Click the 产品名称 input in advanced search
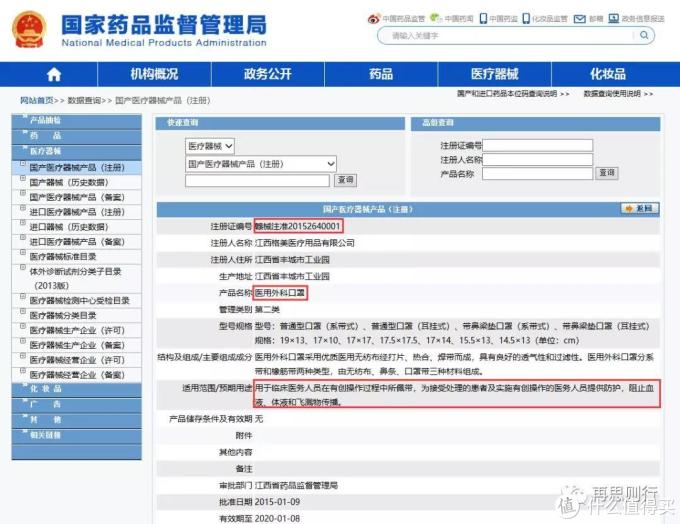 tap(537, 174)
